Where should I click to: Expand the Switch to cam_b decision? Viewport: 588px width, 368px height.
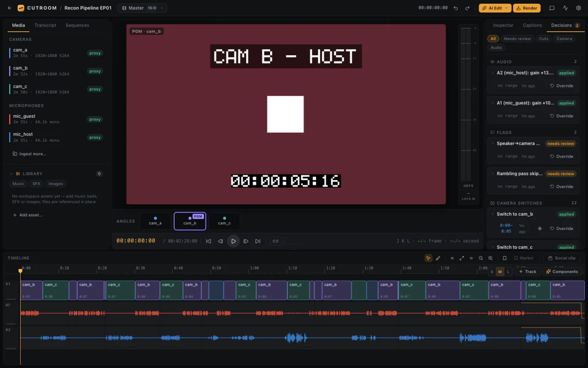493,214
